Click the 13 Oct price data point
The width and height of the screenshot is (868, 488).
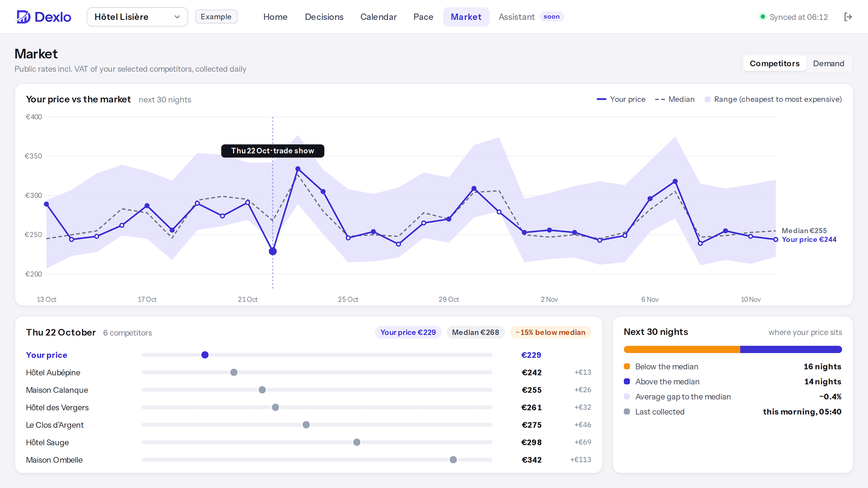click(x=47, y=204)
